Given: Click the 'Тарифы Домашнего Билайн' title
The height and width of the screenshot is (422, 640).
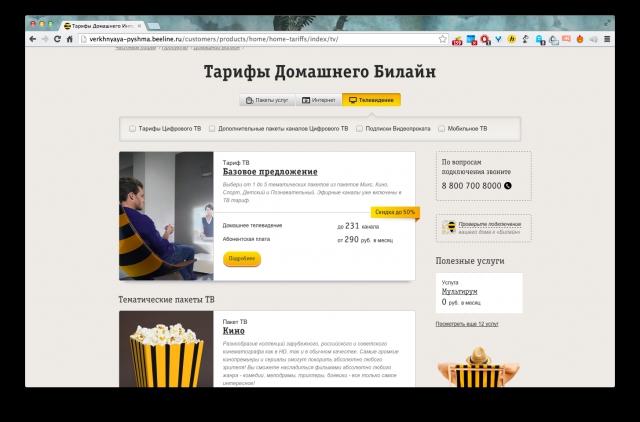Looking at the screenshot, I should pyautogui.click(x=320, y=71).
